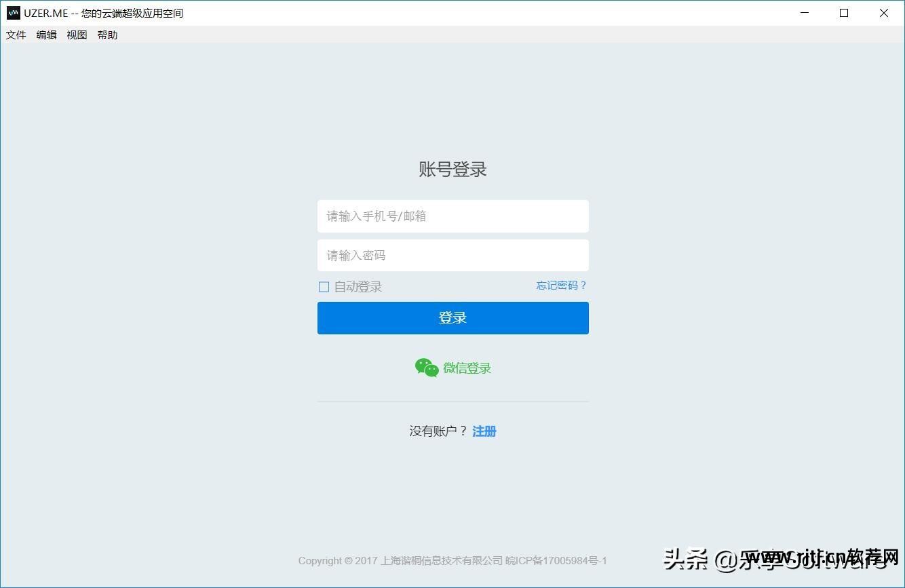Click the 账号登录 heading text

tap(453, 170)
